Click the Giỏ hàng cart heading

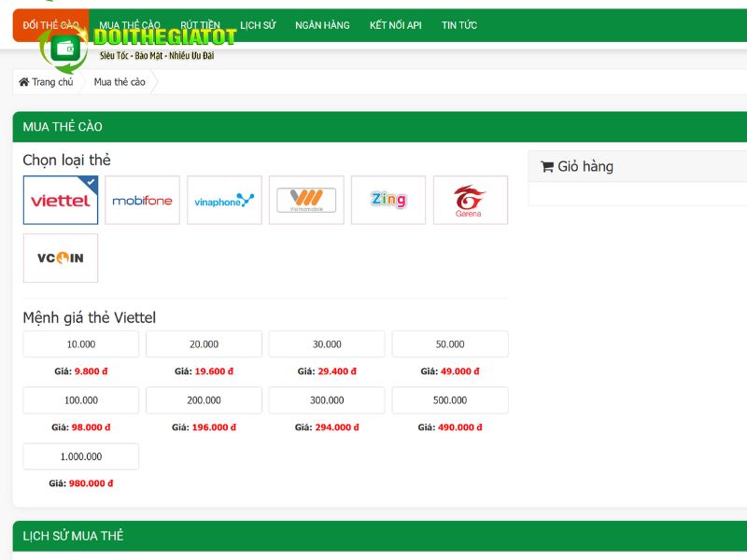(x=585, y=167)
